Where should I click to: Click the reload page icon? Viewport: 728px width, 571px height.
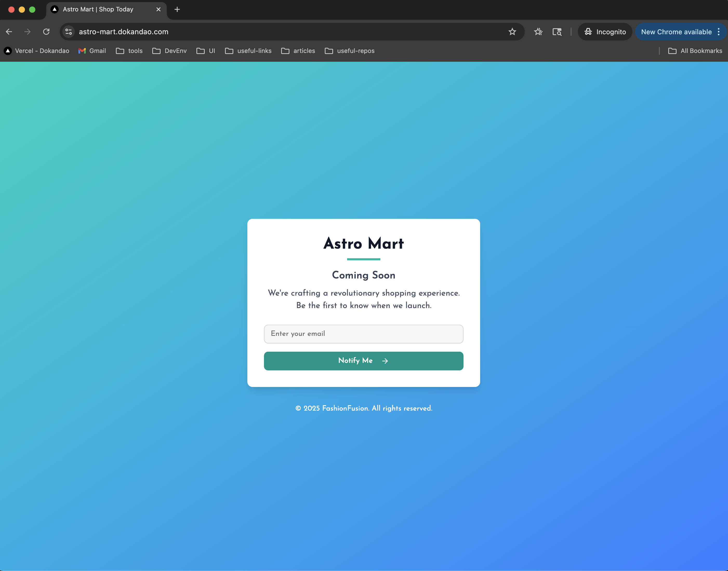[46, 32]
